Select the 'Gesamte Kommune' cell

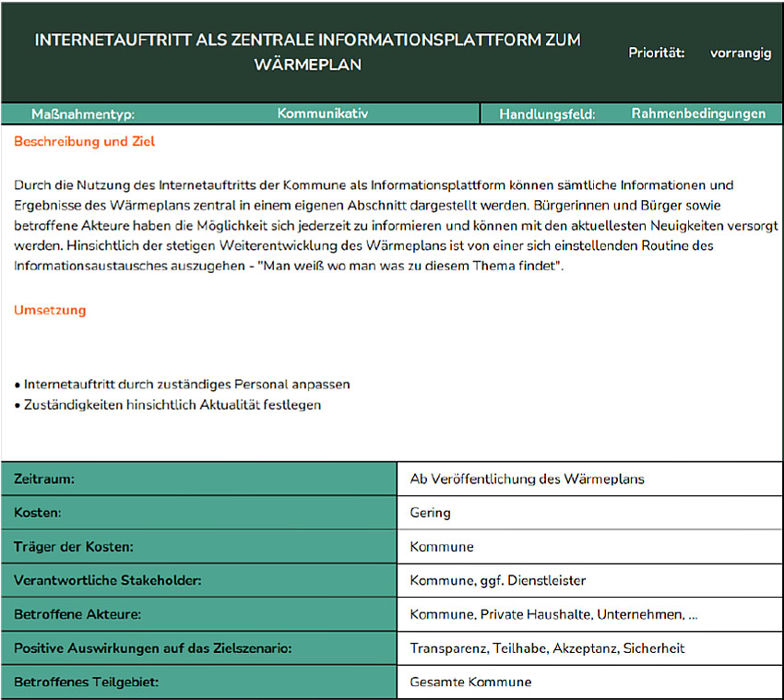click(470, 682)
